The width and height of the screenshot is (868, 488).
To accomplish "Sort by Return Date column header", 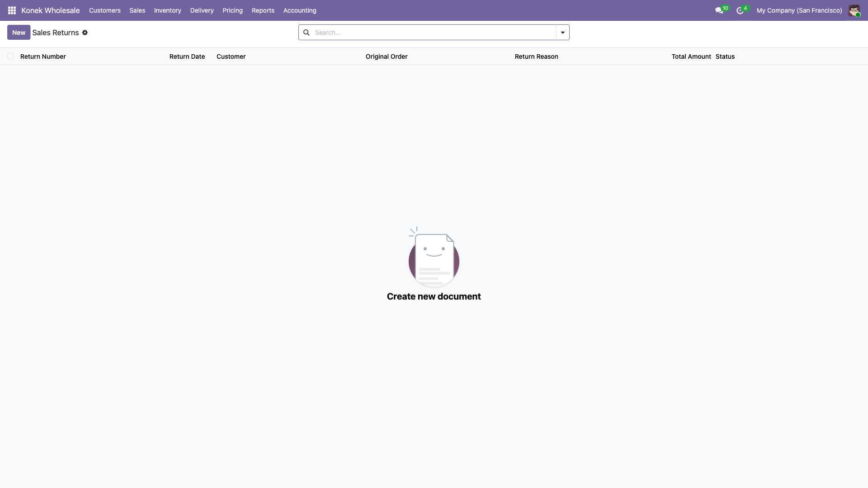I will coord(187,56).
